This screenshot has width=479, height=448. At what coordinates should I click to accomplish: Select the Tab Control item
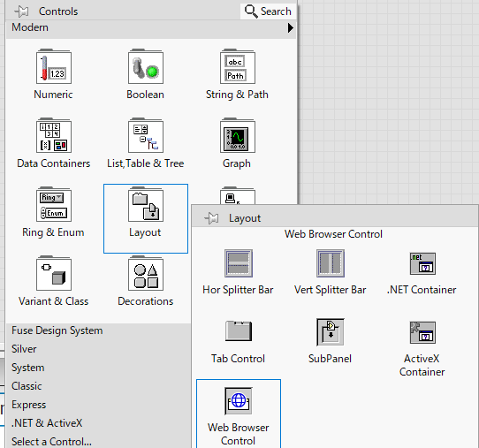pos(239,331)
